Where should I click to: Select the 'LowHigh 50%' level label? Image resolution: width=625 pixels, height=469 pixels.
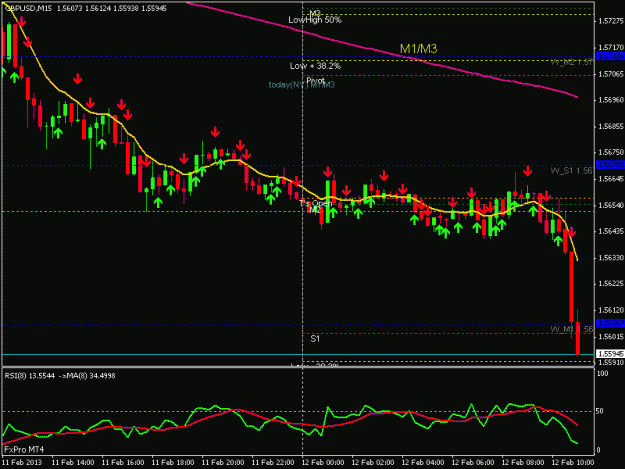[x=315, y=20]
